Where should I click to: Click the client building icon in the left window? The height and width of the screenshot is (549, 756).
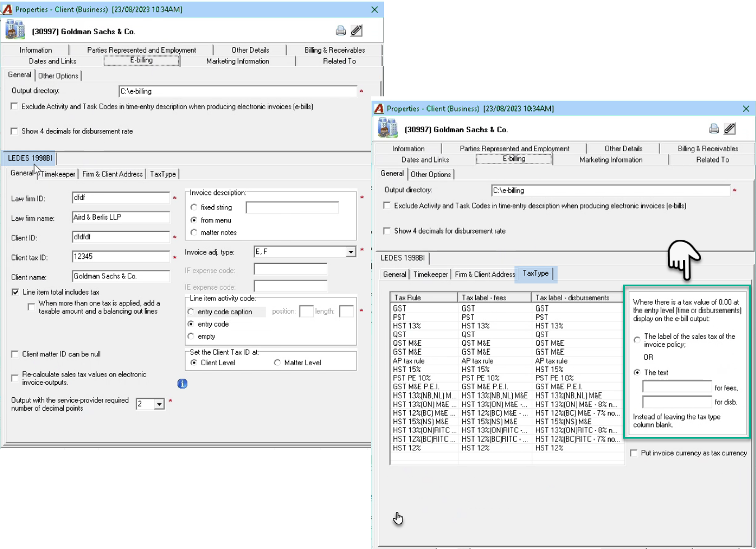[x=15, y=30]
